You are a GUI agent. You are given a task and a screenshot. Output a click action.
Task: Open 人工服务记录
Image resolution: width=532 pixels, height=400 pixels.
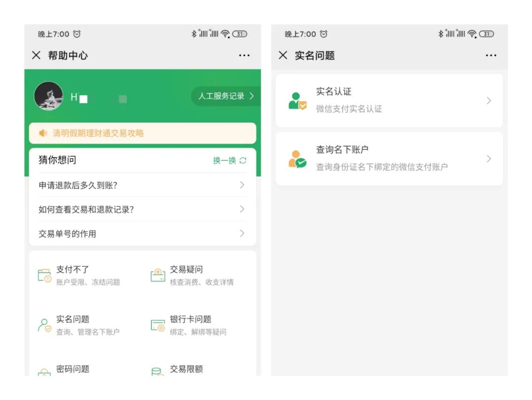[x=226, y=96]
